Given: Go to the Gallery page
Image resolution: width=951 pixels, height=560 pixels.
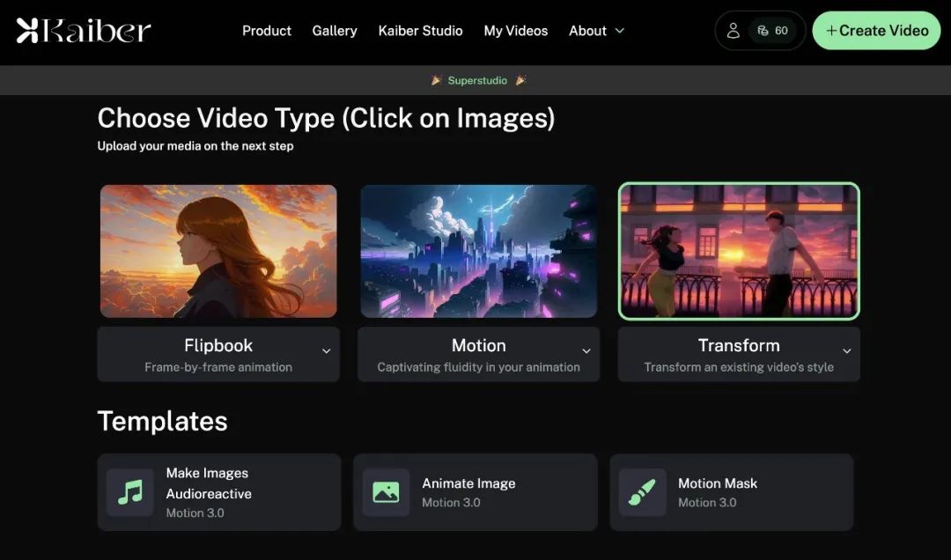Looking at the screenshot, I should 335,30.
